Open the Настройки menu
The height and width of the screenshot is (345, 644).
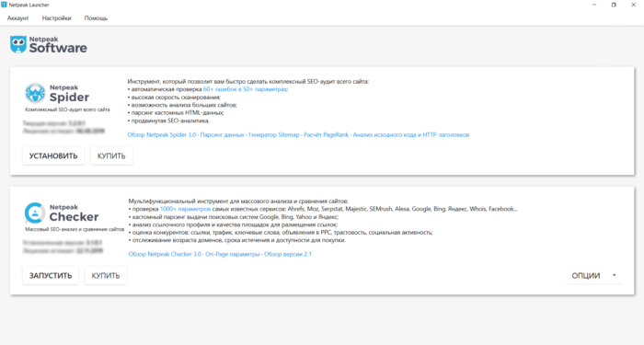click(x=57, y=18)
